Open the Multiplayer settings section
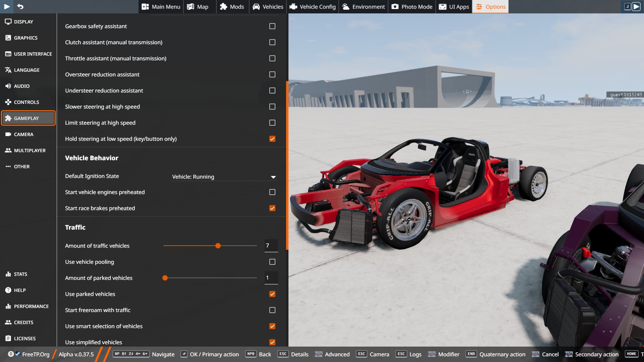Screen dimensions: 644x362 (x=30, y=150)
